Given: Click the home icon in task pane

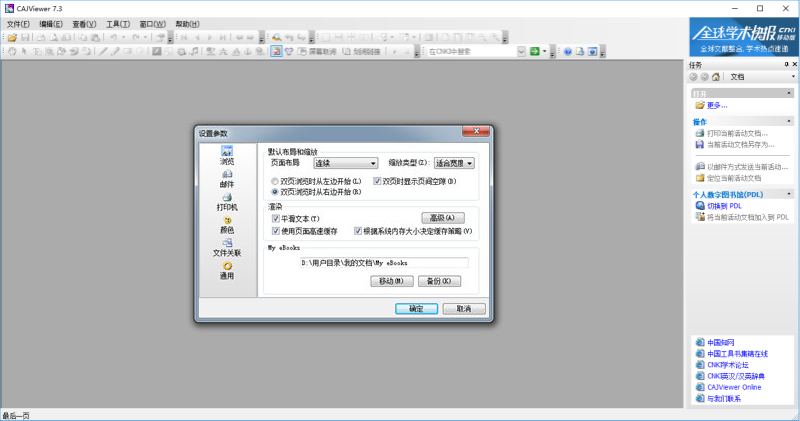Looking at the screenshot, I should 716,76.
